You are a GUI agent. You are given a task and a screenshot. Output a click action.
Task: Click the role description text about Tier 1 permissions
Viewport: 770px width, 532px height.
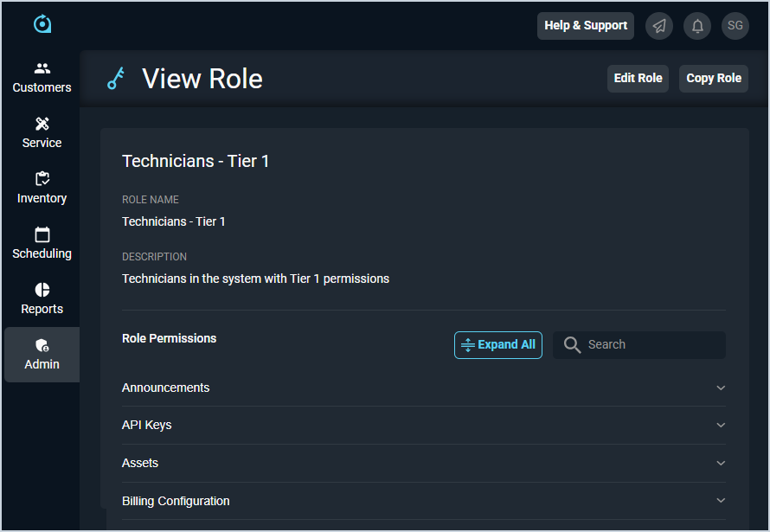(x=255, y=279)
